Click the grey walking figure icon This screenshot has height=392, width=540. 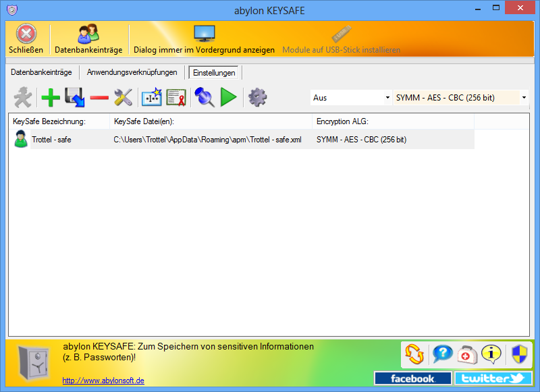click(23, 97)
